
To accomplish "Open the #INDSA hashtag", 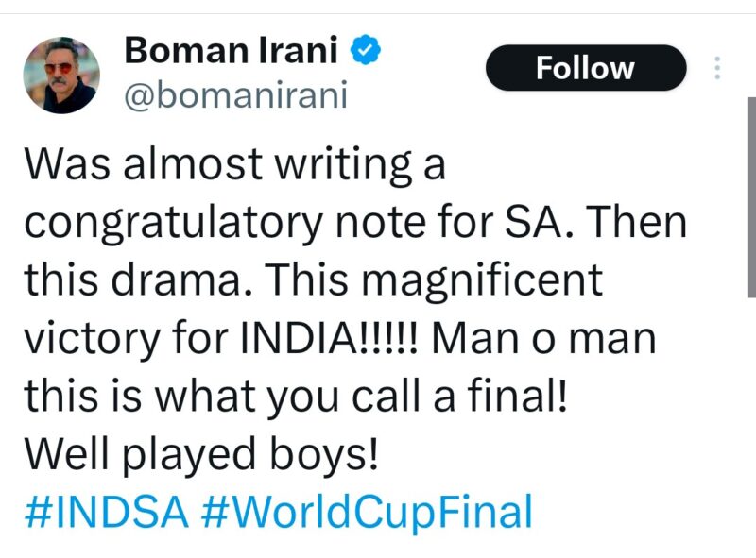I will pyautogui.click(x=106, y=511).
